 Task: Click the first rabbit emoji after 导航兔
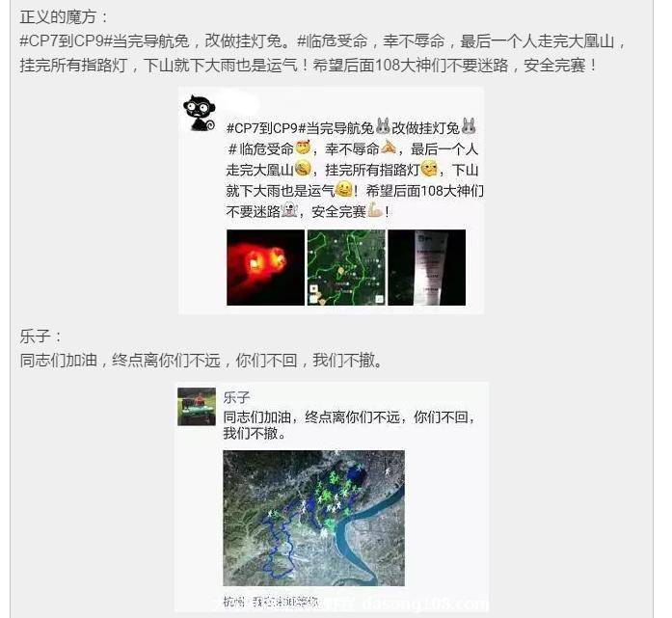[x=383, y=126]
